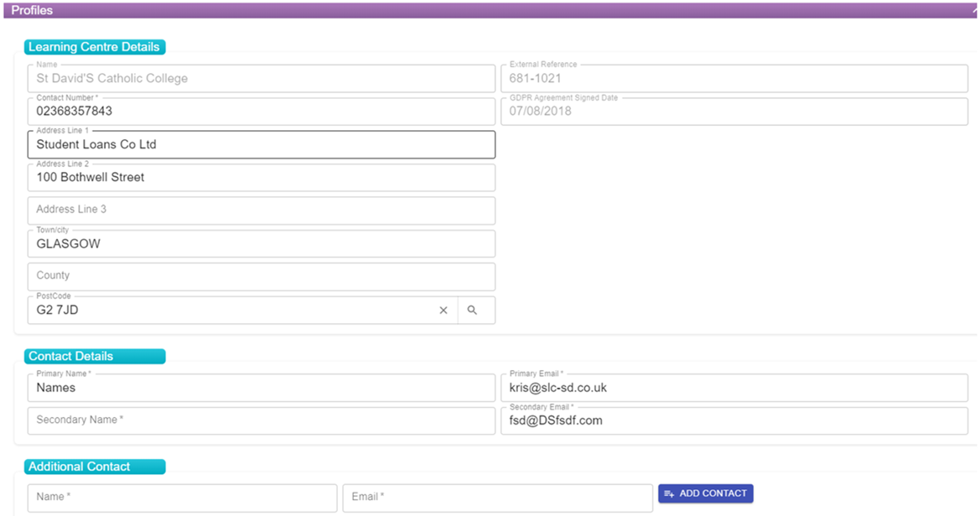The width and height of the screenshot is (980, 516).
Task: Select the Contact Number field
Action: pyautogui.click(x=262, y=112)
